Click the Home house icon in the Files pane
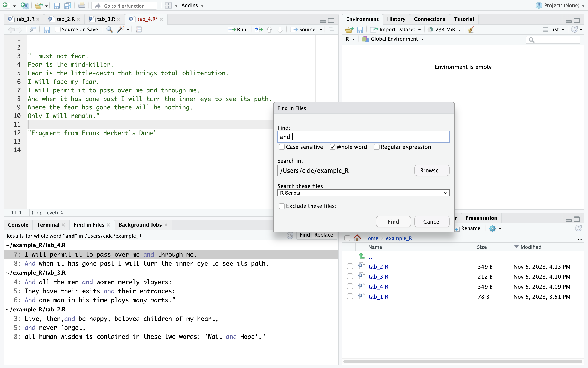588x368 pixels. click(357, 238)
